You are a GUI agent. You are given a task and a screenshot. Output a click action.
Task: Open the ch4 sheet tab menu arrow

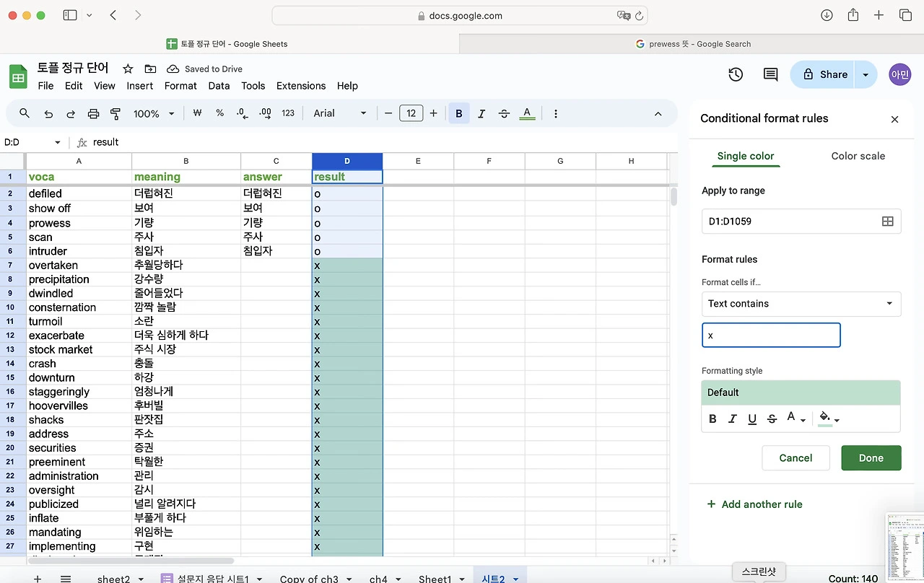[397, 579]
